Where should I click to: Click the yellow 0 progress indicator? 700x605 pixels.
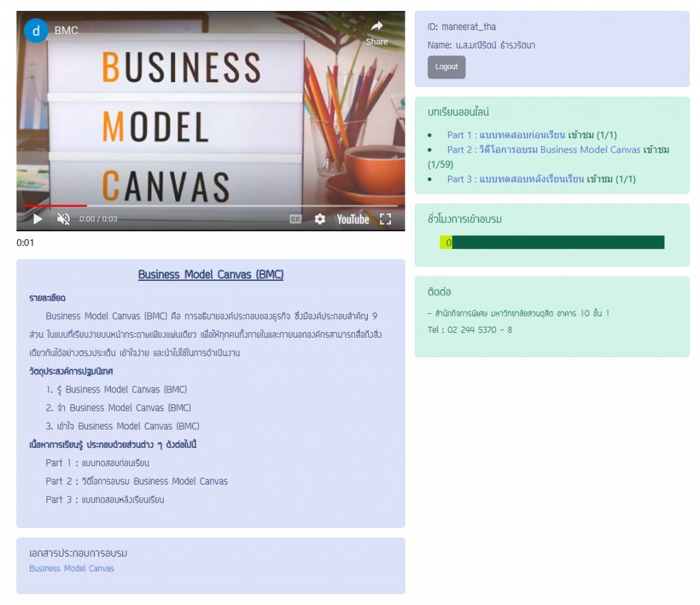[447, 243]
